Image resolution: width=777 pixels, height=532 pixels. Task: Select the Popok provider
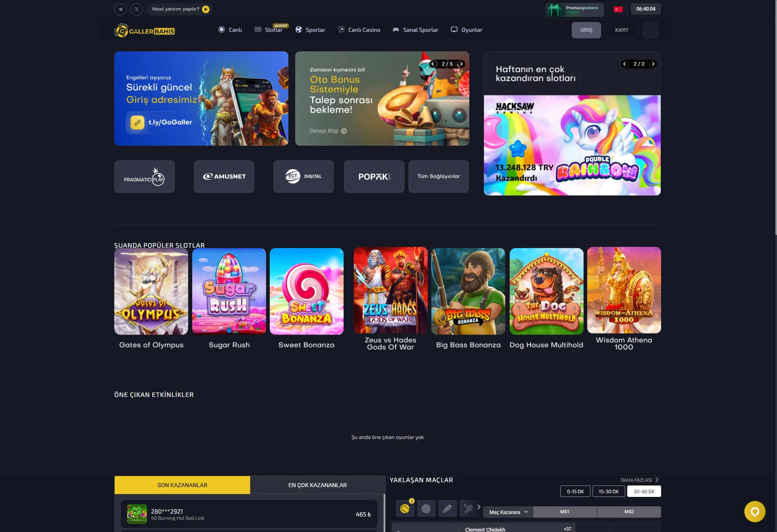coord(374,177)
